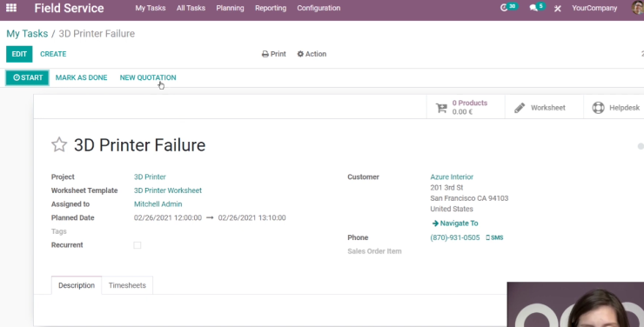Screen dimensions: 644x327
Task: Switch company via YourCompany
Action: tap(594, 8)
